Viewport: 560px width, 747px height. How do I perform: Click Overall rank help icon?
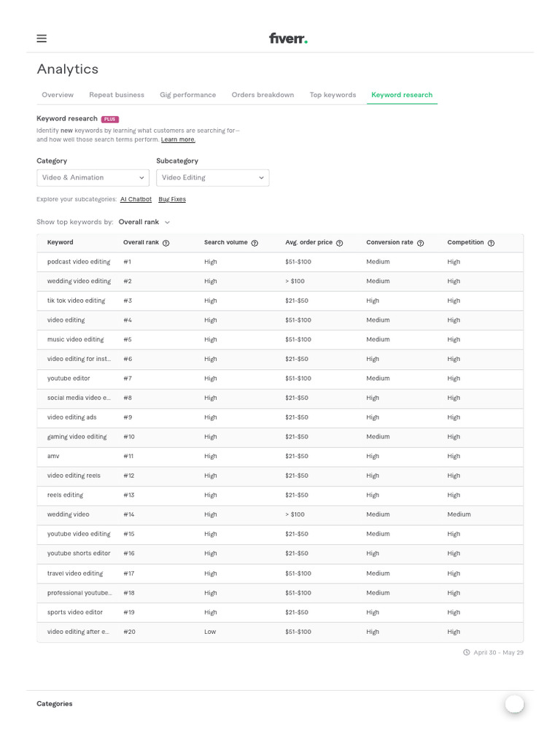click(x=166, y=243)
